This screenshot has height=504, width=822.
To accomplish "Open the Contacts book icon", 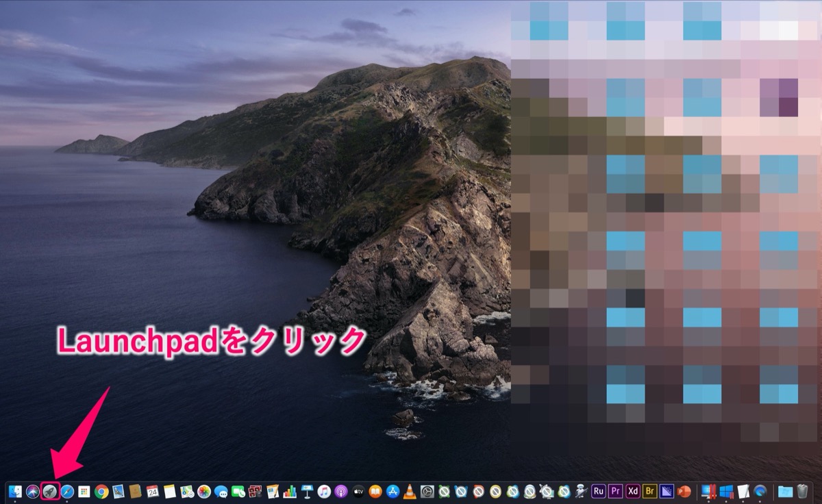I will tap(136, 491).
